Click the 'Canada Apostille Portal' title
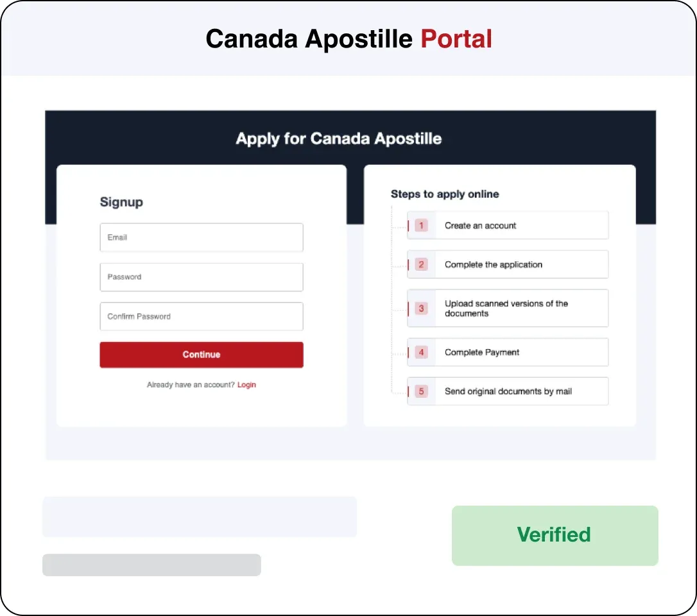Viewport: 697px width, 616px height. point(348,38)
